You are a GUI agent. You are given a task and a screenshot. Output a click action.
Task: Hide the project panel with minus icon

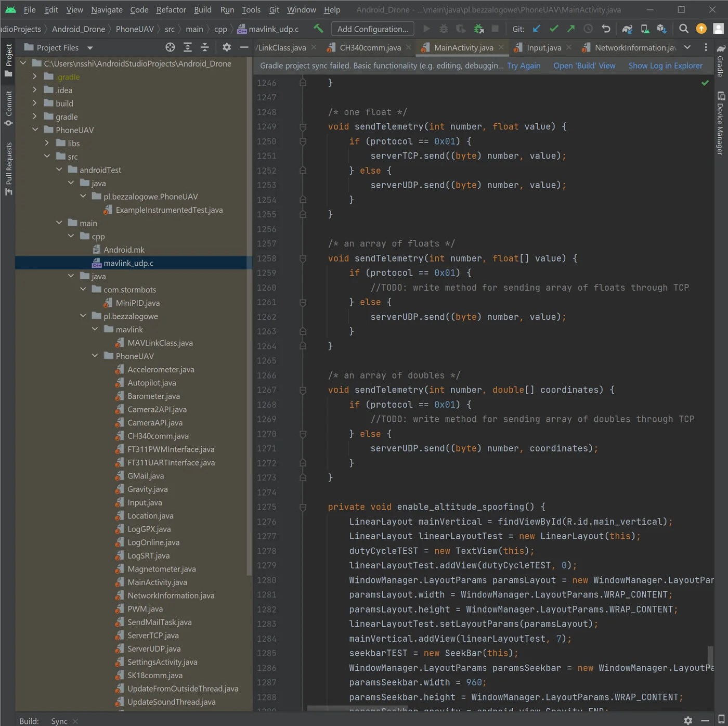[244, 47]
